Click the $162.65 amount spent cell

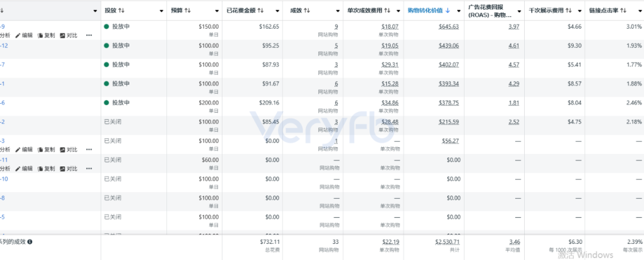(x=269, y=27)
